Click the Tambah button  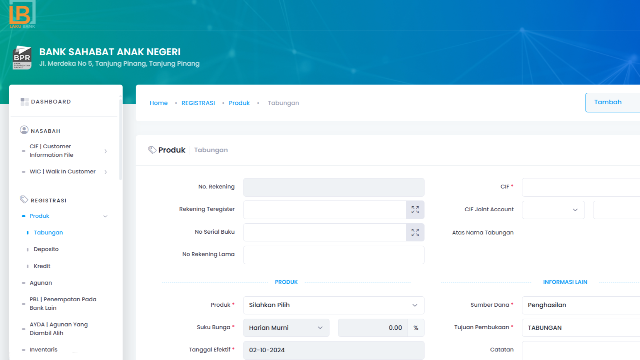click(612, 102)
